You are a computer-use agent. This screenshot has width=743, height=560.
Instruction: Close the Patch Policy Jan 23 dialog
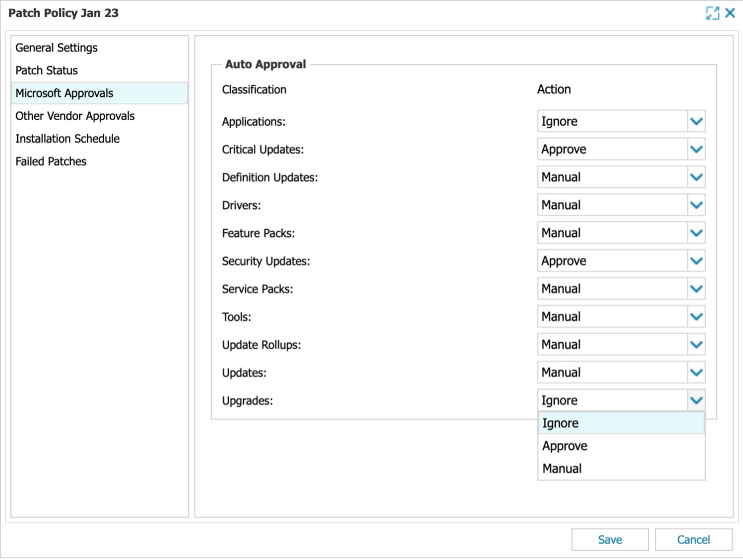[x=729, y=13]
